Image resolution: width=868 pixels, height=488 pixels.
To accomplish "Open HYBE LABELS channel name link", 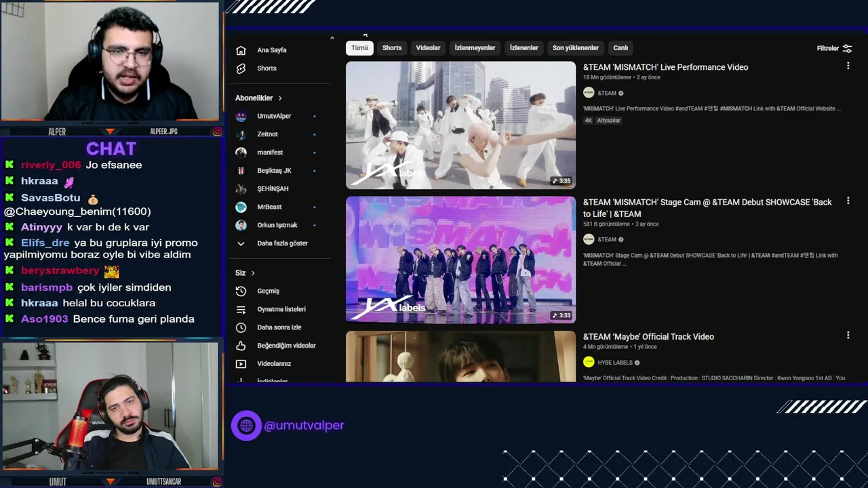I will pos(615,363).
